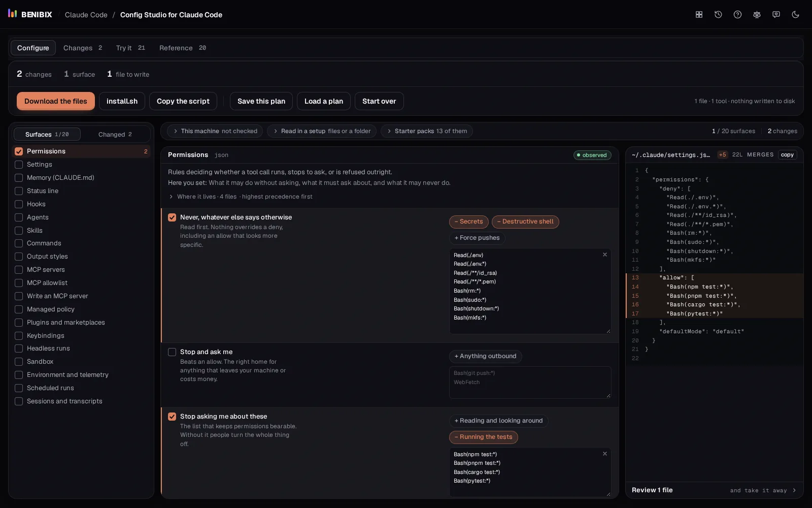This screenshot has height=508, width=812.
Task: Uncheck 'Never, whatever else says otherwise'
Action: click(x=172, y=217)
